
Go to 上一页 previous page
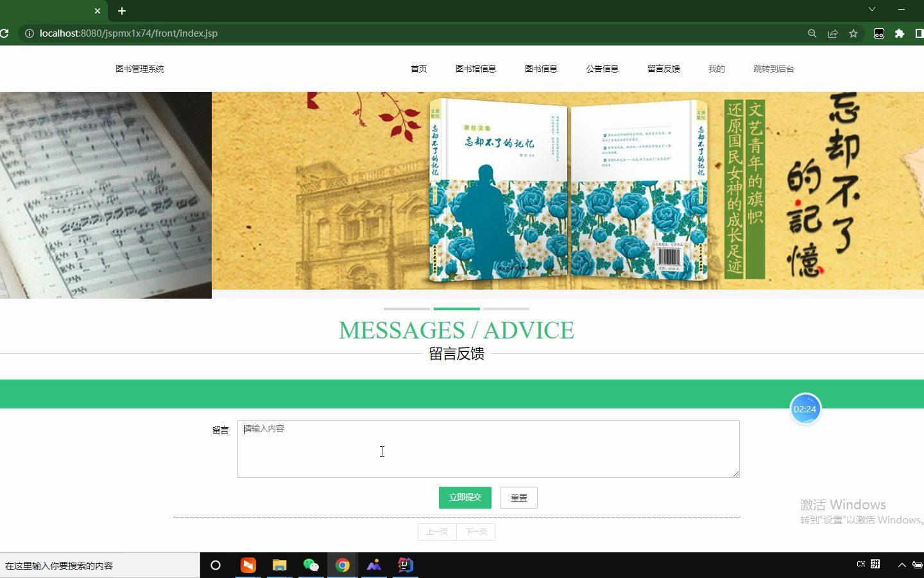point(437,532)
